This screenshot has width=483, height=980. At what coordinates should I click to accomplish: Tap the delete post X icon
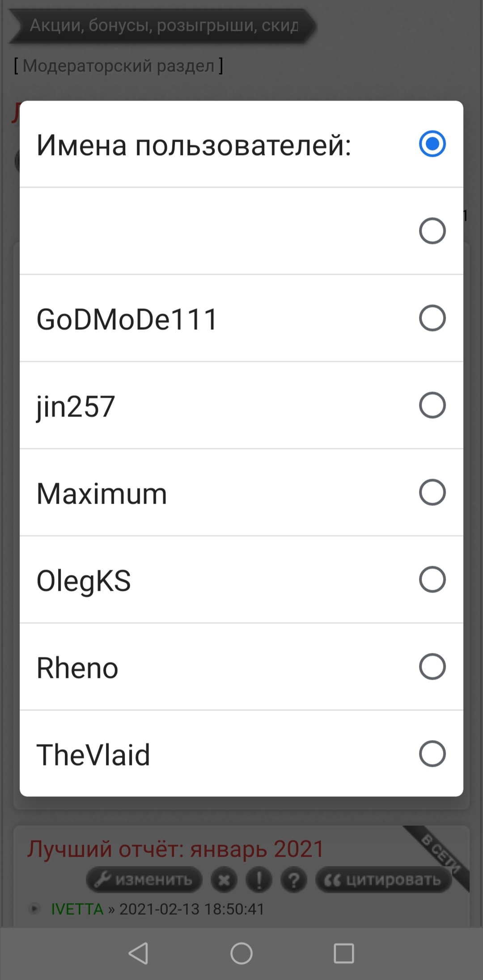[224, 880]
